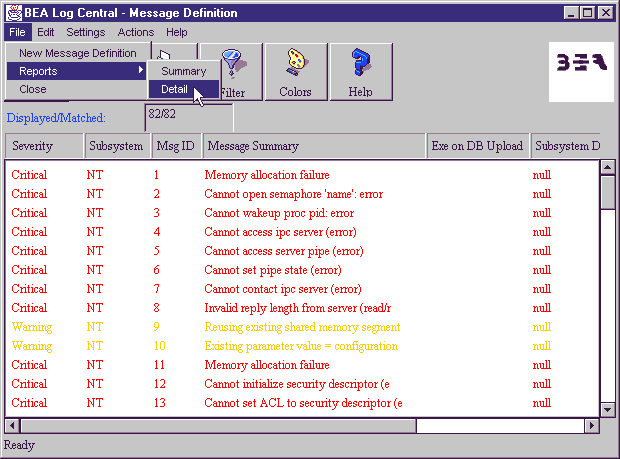The image size is (620, 459).
Task: Click the vertical scrollbar down arrow
Action: point(607,410)
